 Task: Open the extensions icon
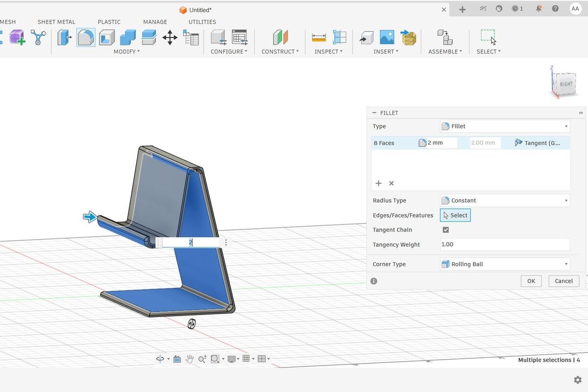(483, 9)
